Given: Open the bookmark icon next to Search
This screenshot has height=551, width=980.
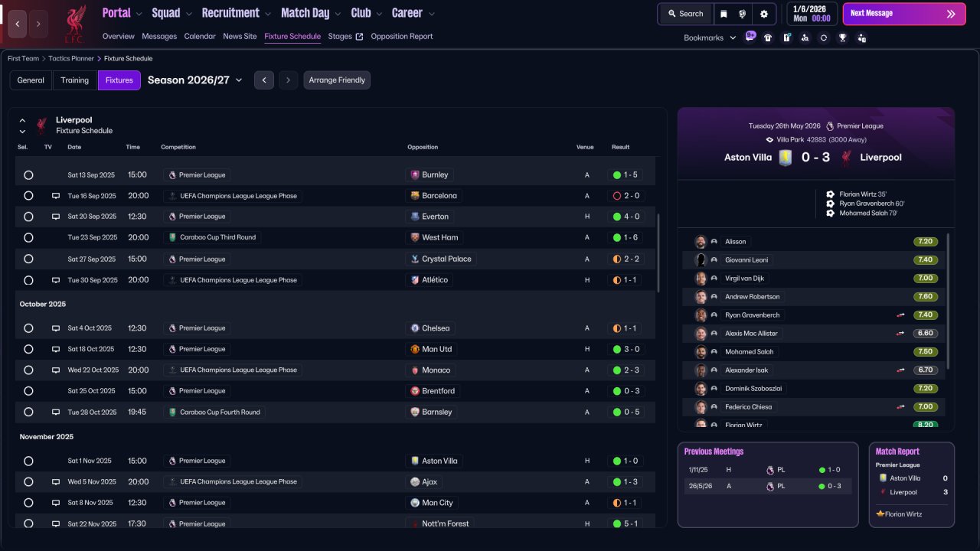Looking at the screenshot, I should (724, 14).
